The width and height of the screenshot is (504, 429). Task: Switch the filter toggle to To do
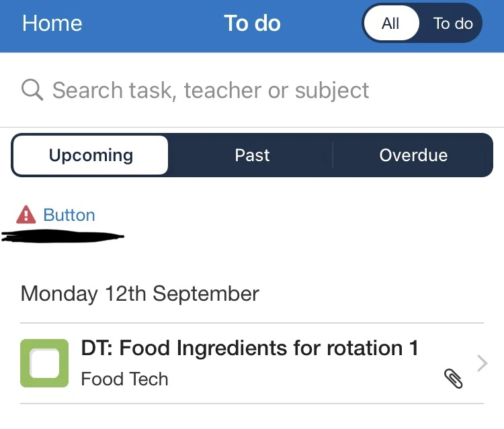453,23
